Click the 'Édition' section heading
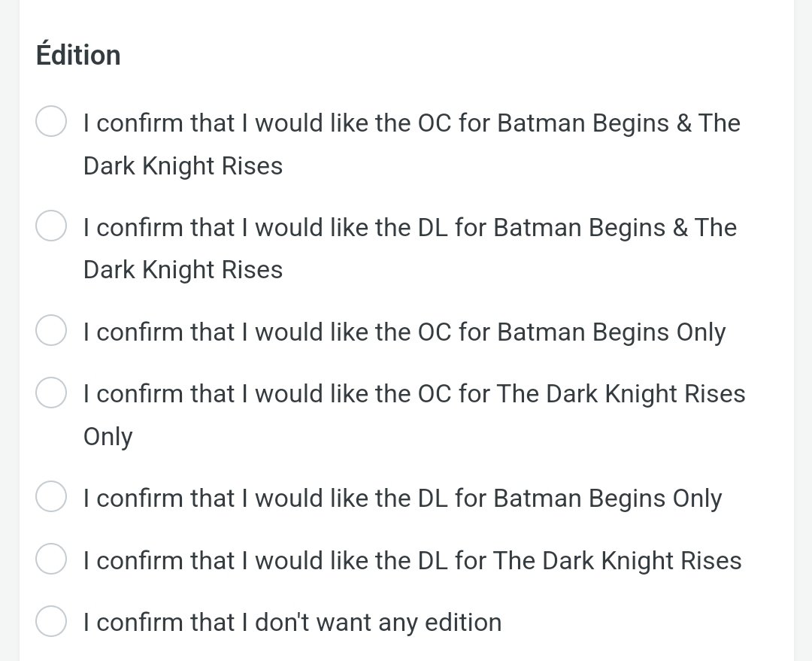Viewport: 812px width, 661px height. [x=78, y=55]
